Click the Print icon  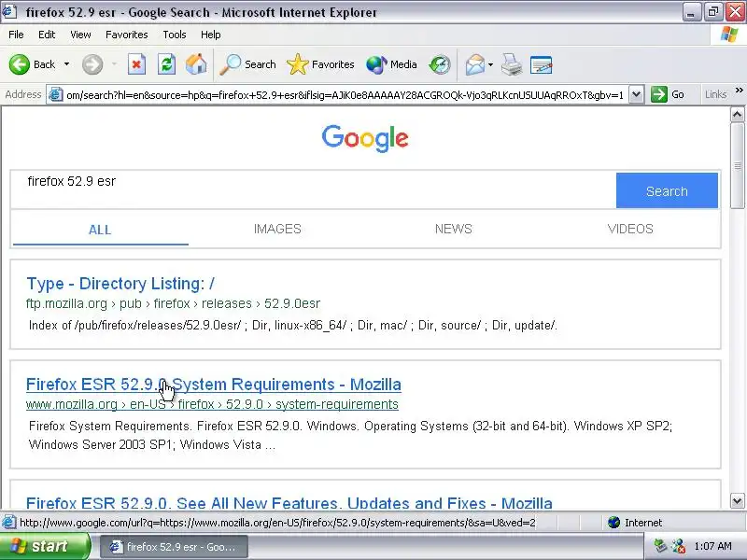pyautogui.click(x=512, y=64)
